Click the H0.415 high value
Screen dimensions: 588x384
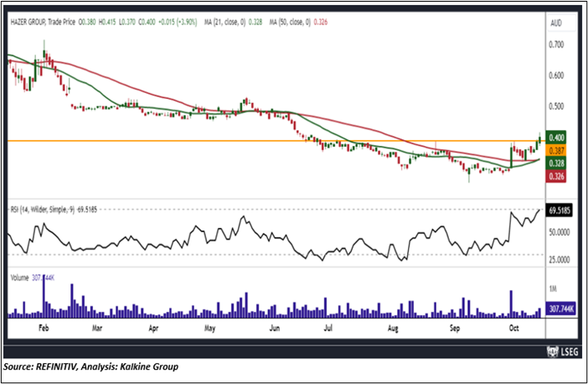(107, 22)
